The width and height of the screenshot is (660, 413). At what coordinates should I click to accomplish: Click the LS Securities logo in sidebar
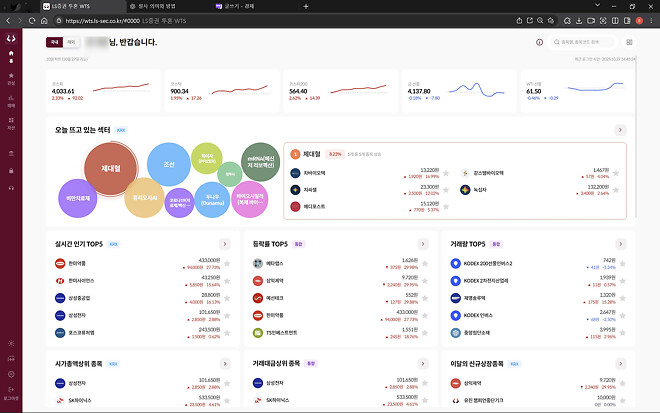point(11,38)
